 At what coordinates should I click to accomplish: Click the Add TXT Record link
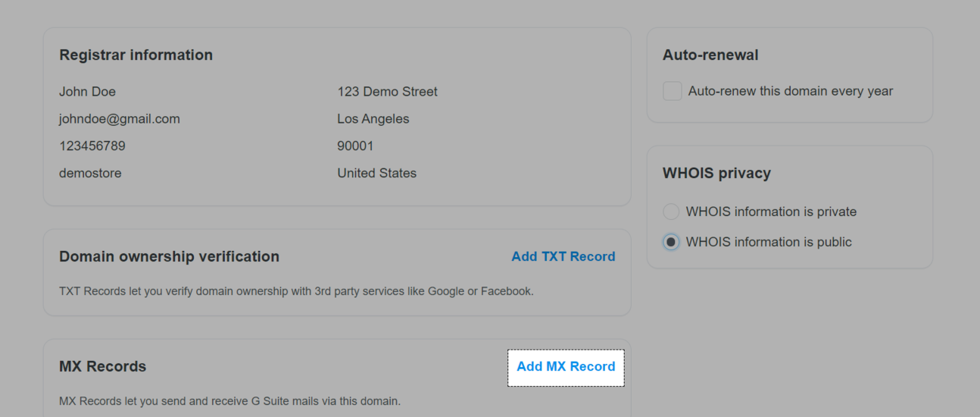[563, 256]
